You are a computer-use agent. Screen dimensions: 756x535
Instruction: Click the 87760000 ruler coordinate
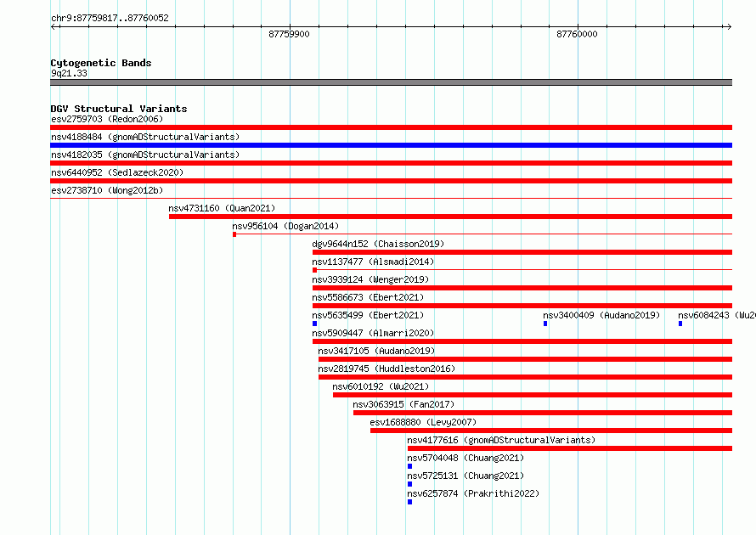point(577,34)
